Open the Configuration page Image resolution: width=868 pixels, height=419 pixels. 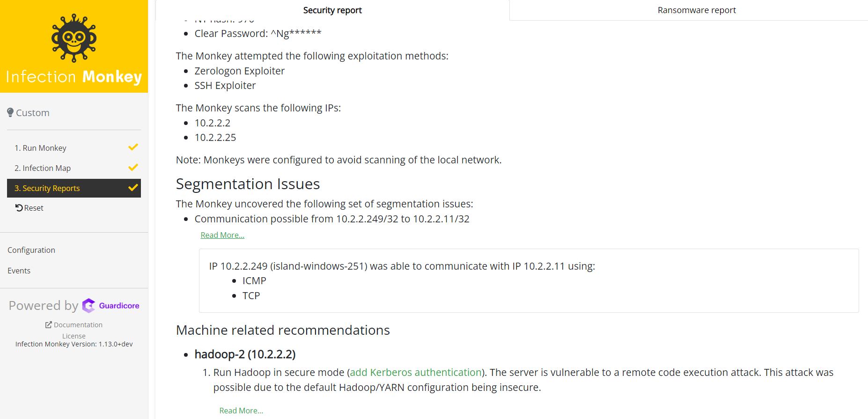click(31, 250)
